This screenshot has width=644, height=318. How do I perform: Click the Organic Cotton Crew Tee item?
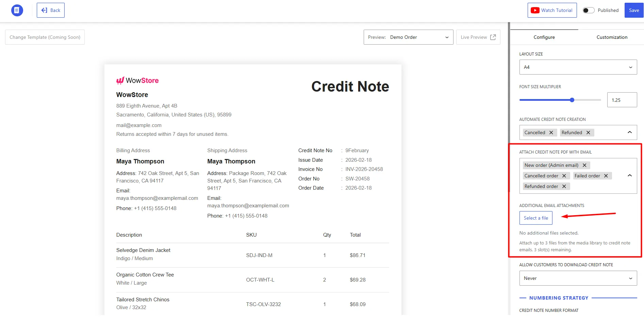[145, 275]
